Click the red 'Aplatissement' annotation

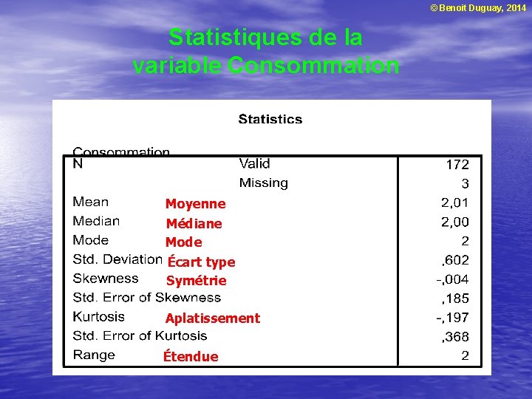coord(212,318)
